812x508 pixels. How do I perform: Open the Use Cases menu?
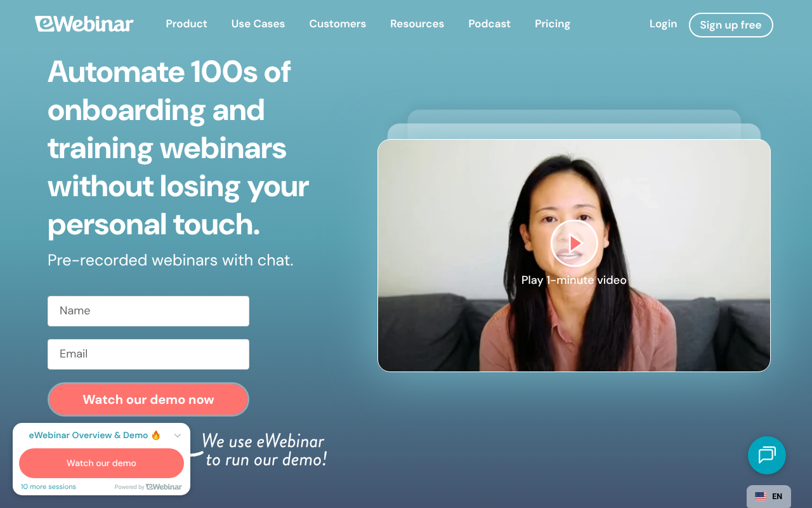pyautogui.click(x=258, y=24)
